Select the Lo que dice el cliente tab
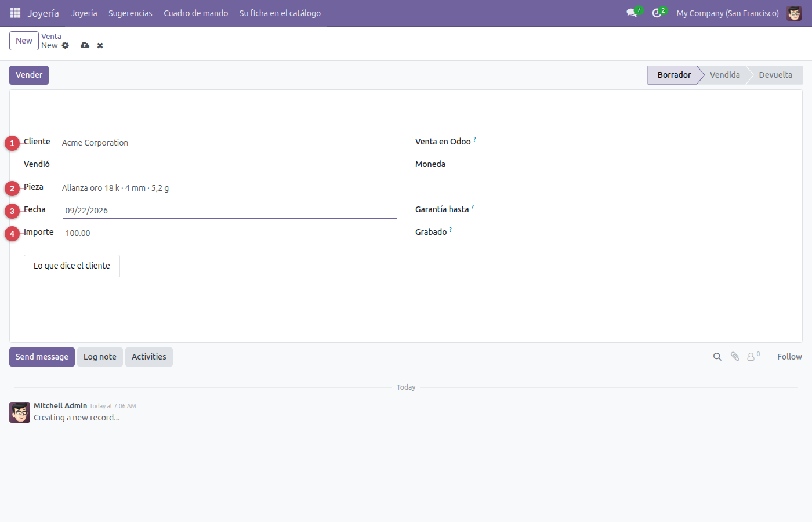Image resolution: width=812 pixels, height=522 pixels. pyautogui.click(x=72, y=266)
